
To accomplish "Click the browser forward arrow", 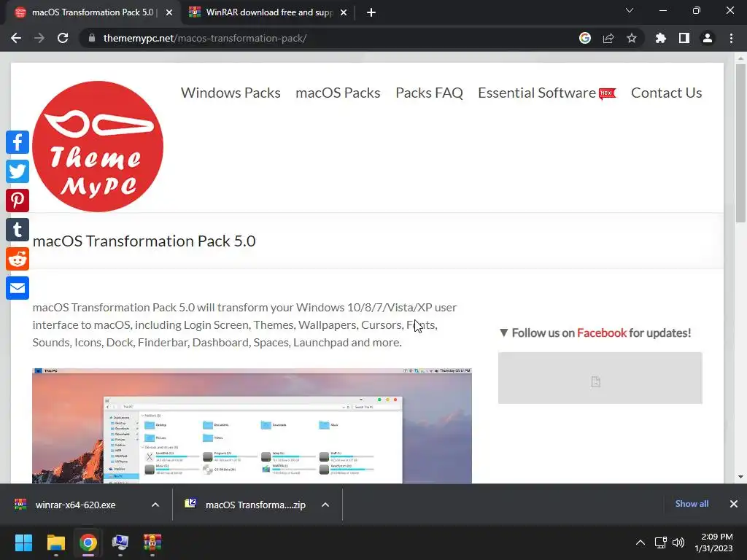I will click(x=39, y=38).
